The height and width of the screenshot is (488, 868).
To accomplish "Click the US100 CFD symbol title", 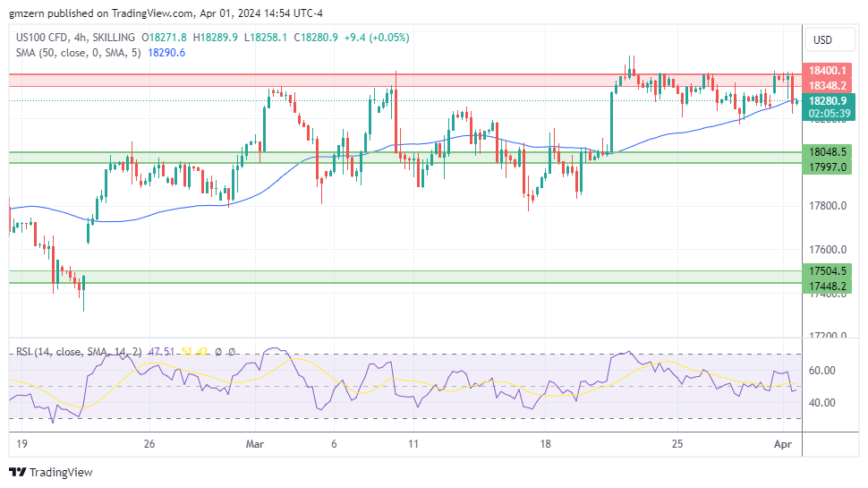I will (46, 38).
